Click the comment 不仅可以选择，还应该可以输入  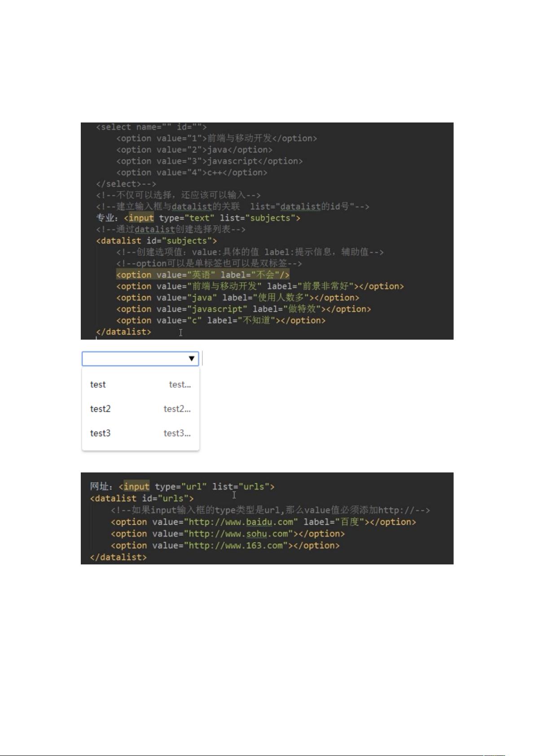178,195
